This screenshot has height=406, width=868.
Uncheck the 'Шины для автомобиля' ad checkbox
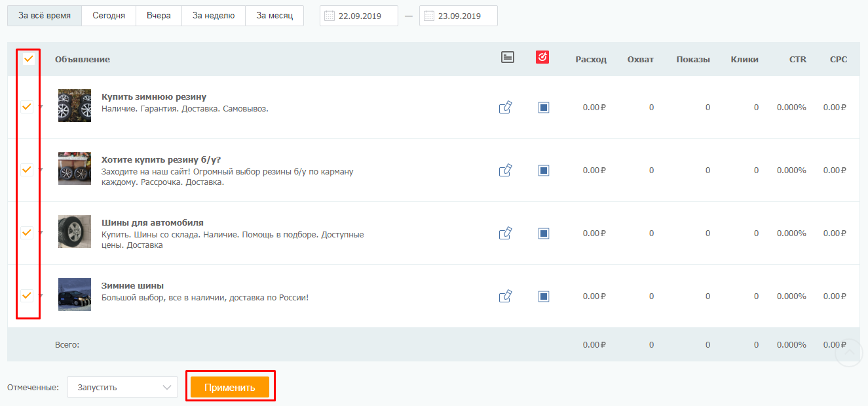pyautogui.click(x=27, y=233)
